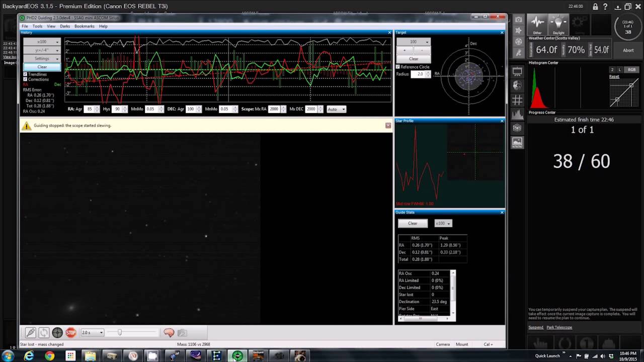Launch Internet Explorer from the taskbar
Image resolution: width=644 pixels, height=362 pixels.
[29, 355]
